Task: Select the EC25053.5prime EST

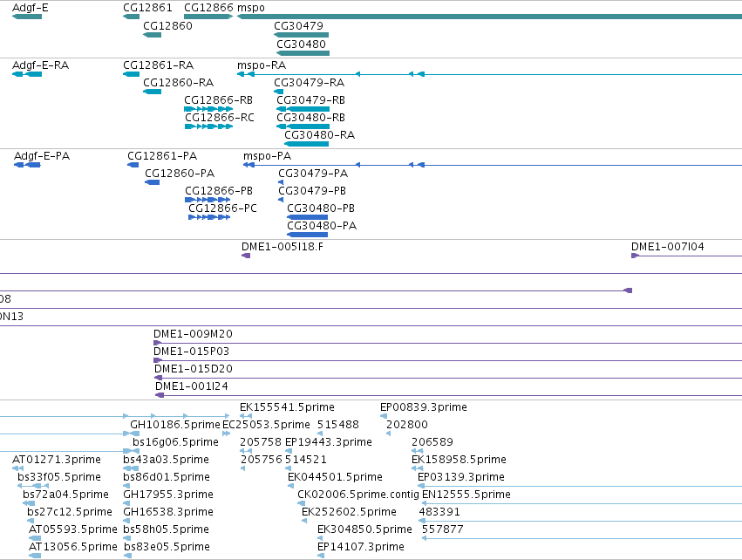Action: (226, 434)
